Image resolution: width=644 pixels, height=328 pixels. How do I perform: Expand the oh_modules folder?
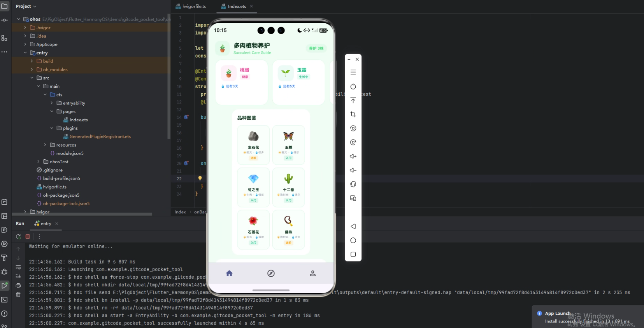pos(32,70)
